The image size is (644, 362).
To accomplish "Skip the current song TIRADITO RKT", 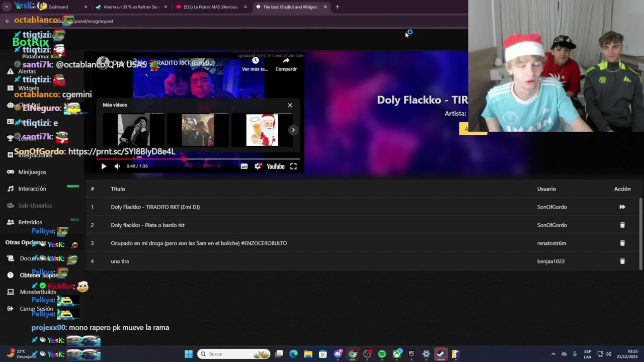I will coord(622,207).
